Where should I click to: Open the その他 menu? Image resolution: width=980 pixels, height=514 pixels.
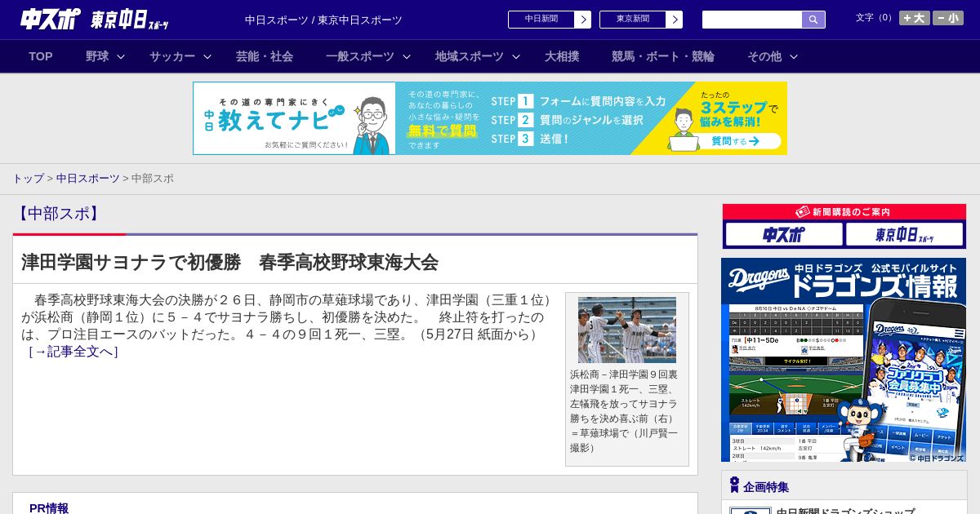tap(764, 56)
